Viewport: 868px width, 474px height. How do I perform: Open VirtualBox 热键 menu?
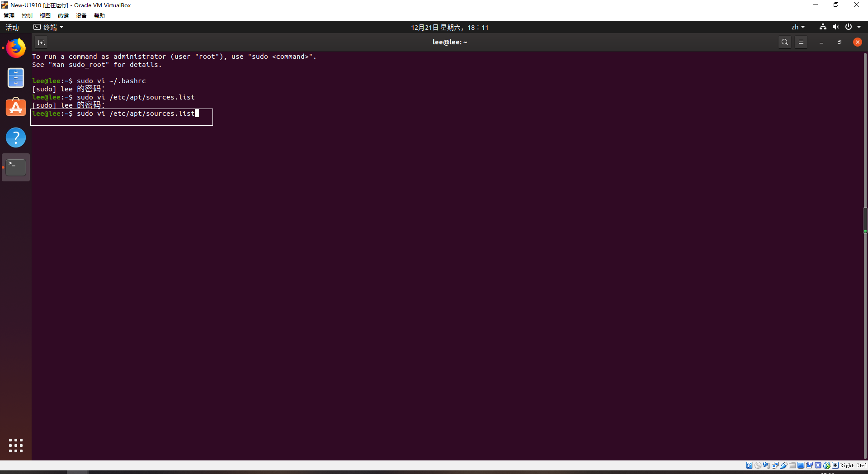(63, 15)
